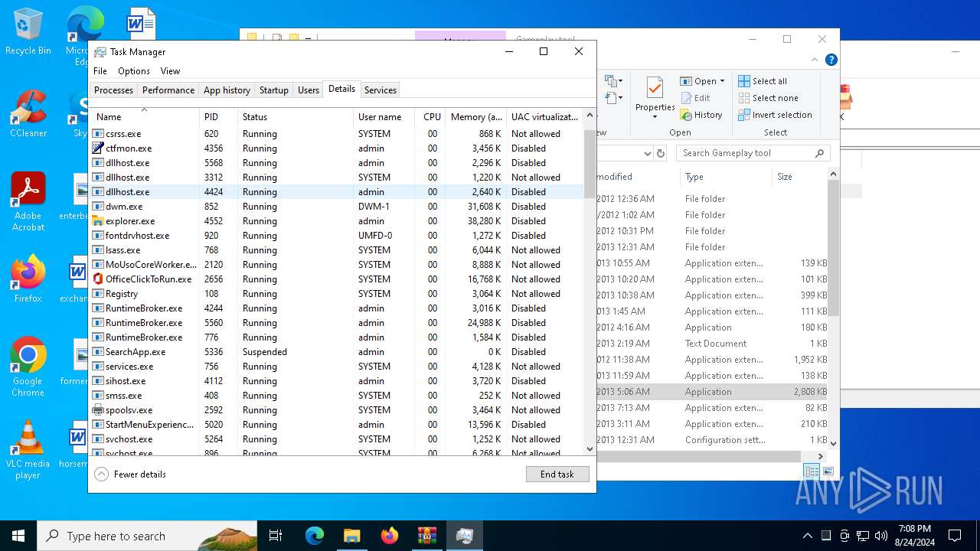The width and height of the screenshot is (980, 551).
Task: Click Task View button on taskbar
Action: (x=276, y=536)
